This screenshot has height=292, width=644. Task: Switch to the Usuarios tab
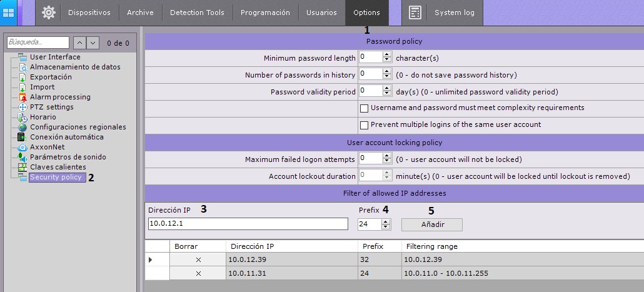321,13
